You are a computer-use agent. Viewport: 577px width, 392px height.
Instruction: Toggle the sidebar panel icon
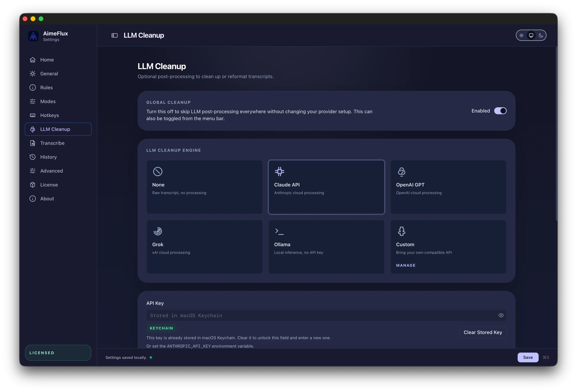[114, 35]
